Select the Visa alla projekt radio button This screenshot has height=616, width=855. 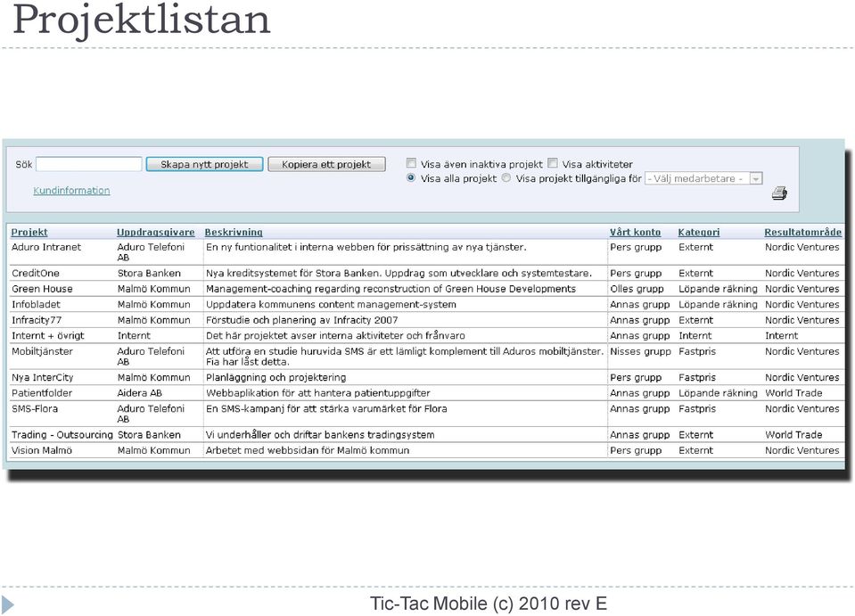(411, 177)
